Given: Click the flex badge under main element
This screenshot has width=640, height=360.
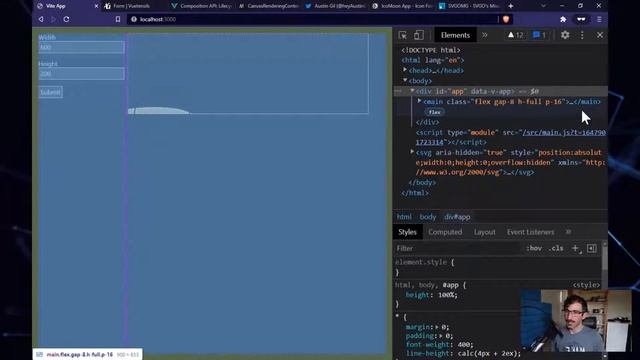Looking at the screenshot, I should (x=435, y=112).
